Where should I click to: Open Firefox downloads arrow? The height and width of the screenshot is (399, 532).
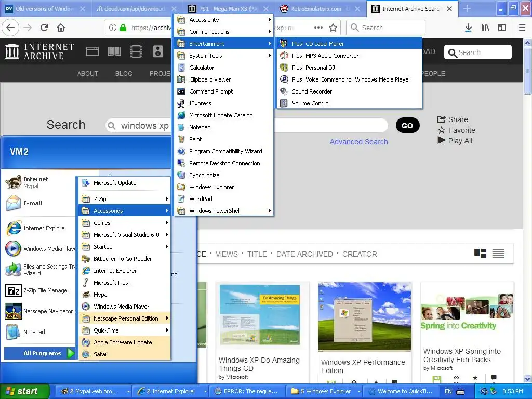pos(468,28)
